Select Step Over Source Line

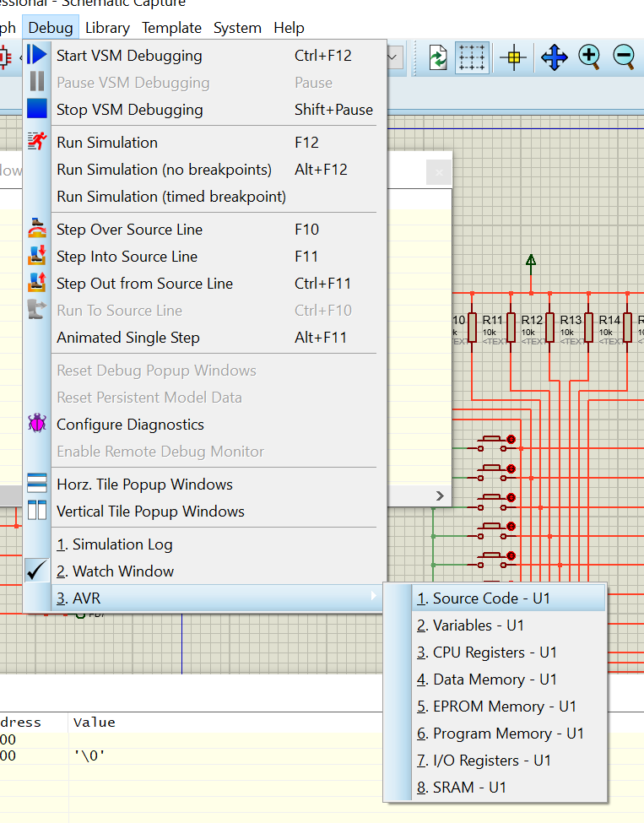[205, 230]
